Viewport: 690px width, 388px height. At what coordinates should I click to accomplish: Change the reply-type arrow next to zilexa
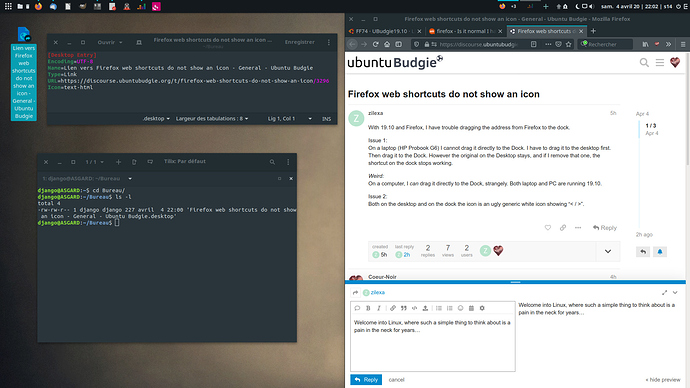click(x=356, y=293)
